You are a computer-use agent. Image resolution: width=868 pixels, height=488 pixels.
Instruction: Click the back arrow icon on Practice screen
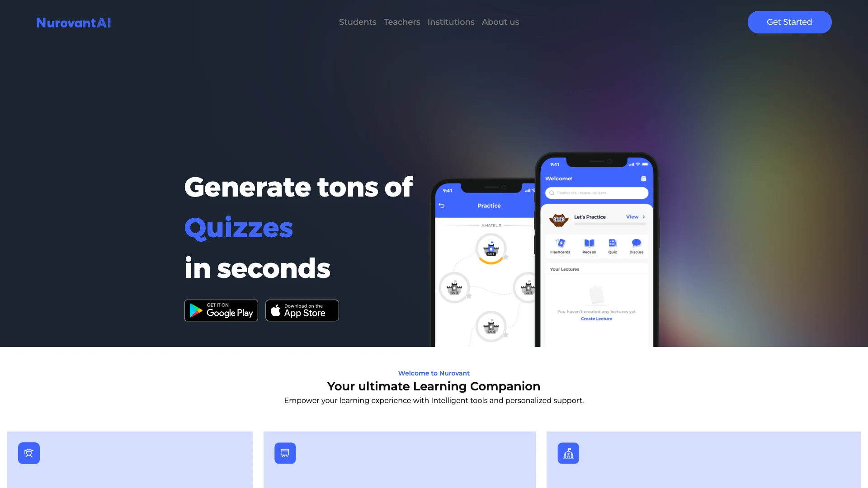pyautogui.click(x=442, y=205)
